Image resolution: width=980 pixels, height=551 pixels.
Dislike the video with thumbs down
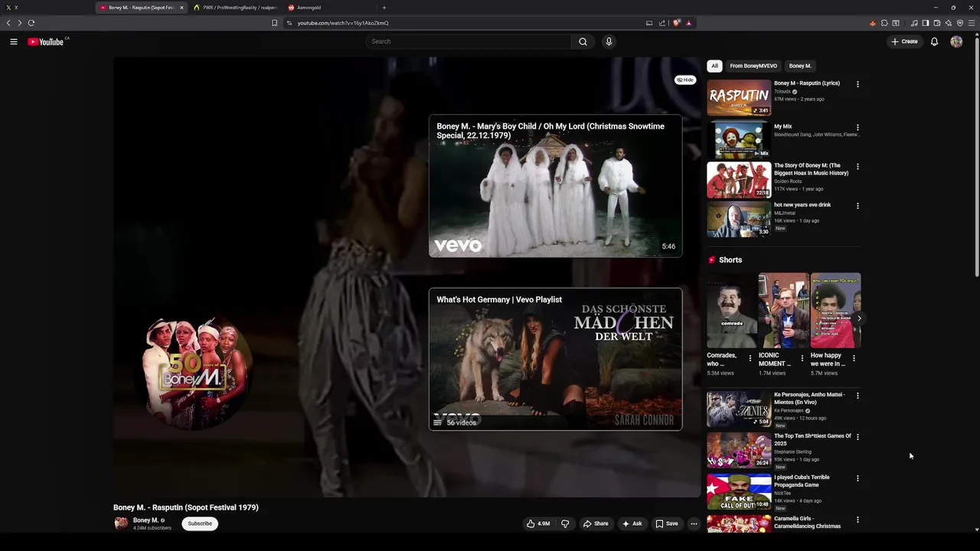(x=565, y=523)
